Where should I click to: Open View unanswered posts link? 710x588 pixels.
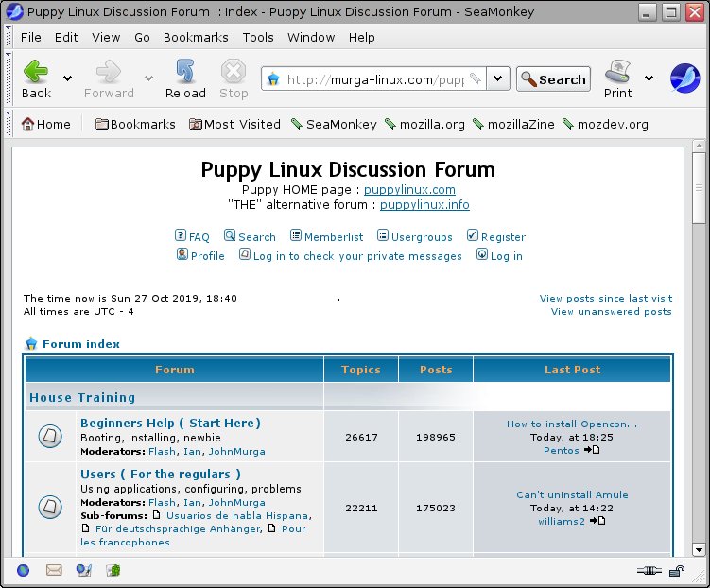pos(612,311)
